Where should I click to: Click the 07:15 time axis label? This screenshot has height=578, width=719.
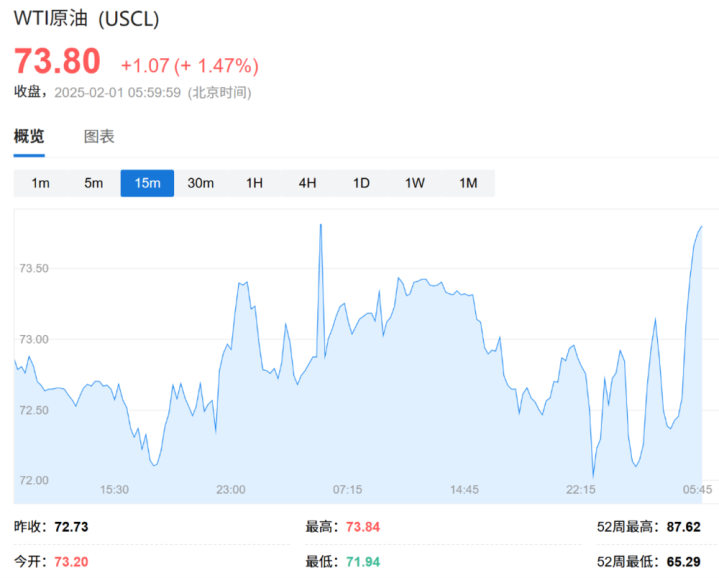coord(348,490)
